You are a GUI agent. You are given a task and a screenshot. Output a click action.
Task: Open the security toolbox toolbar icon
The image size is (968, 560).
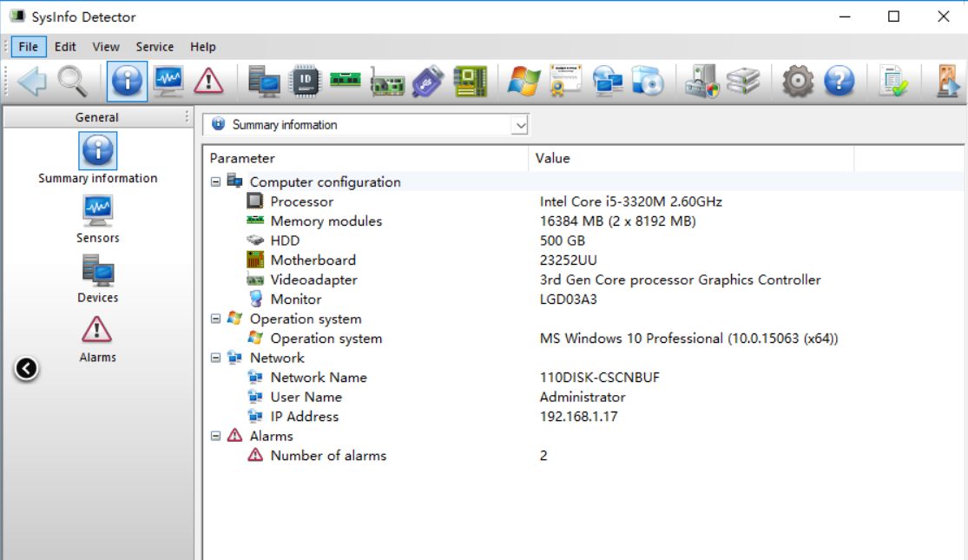pyautogui.click(x=702, y=81)
